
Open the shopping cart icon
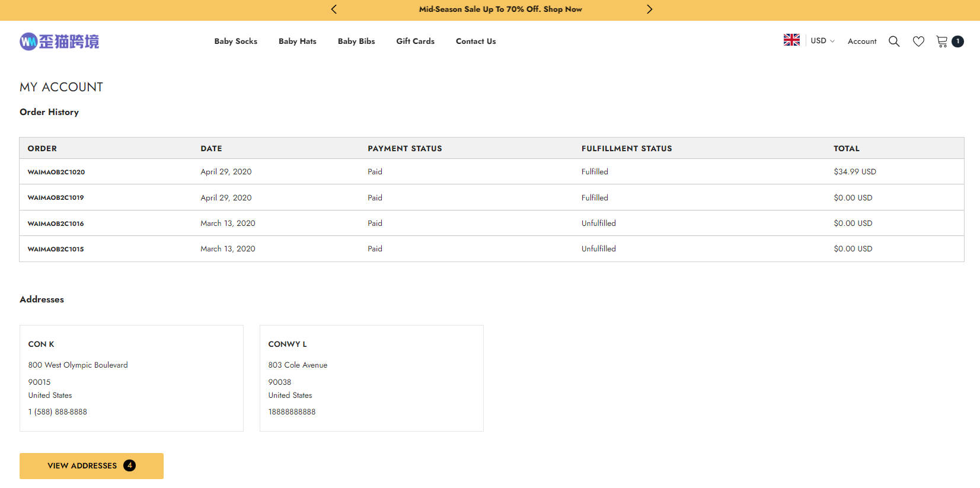pos(941,41)
